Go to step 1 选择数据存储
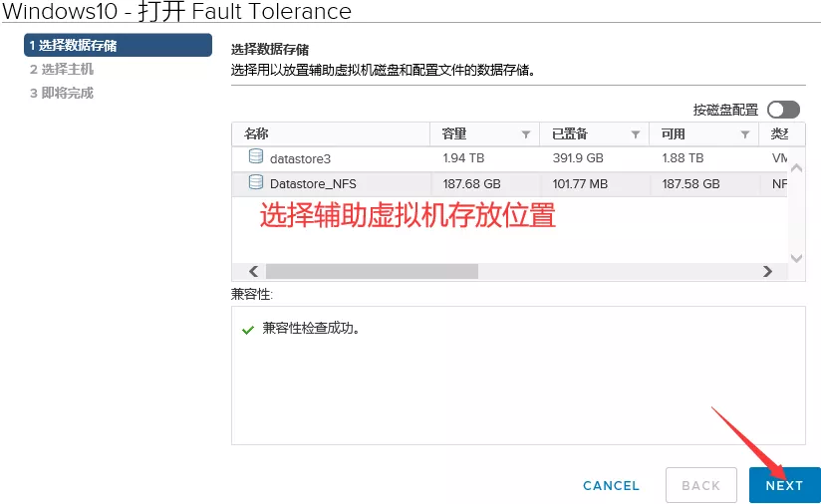The height and width of the screenshot is (504, 821). (x=118, y=46)
